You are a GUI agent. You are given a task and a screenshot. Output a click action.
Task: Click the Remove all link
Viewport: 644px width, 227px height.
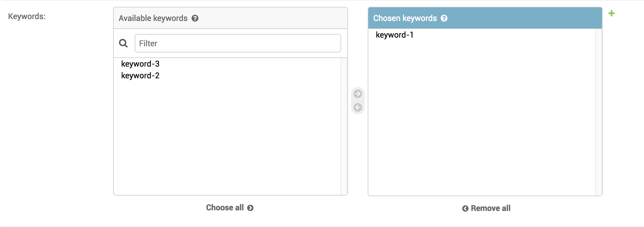pyautogui.click(x=490, y=208)
